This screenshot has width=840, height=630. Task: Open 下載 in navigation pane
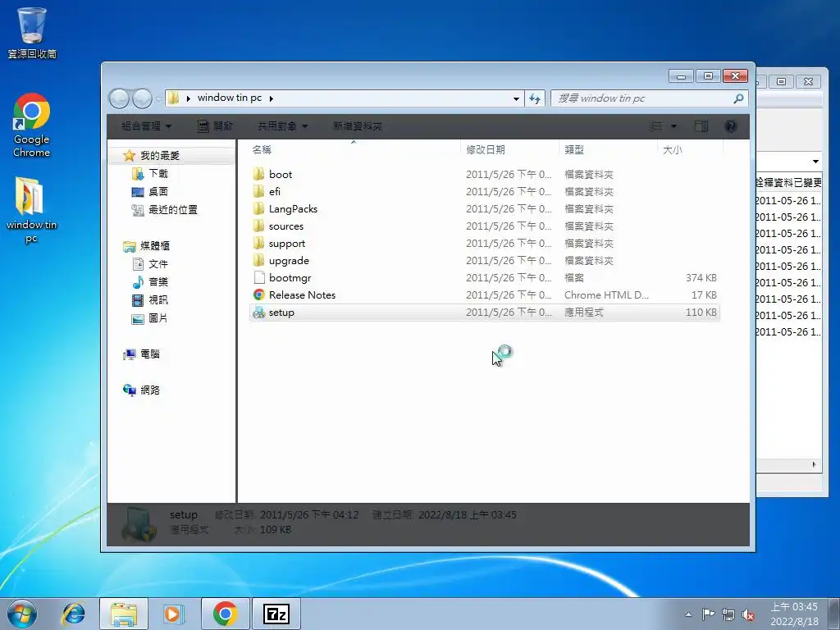coord(158,174)
